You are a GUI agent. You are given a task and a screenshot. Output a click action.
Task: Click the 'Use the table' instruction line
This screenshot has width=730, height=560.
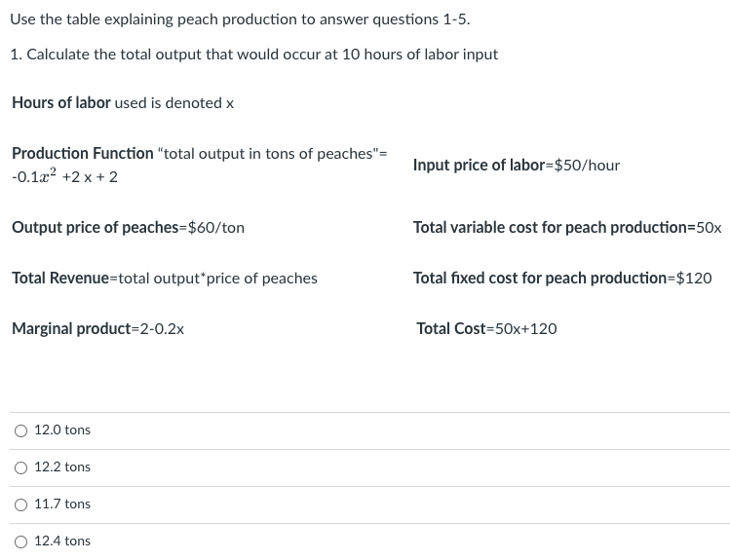(x=240, y=19)
